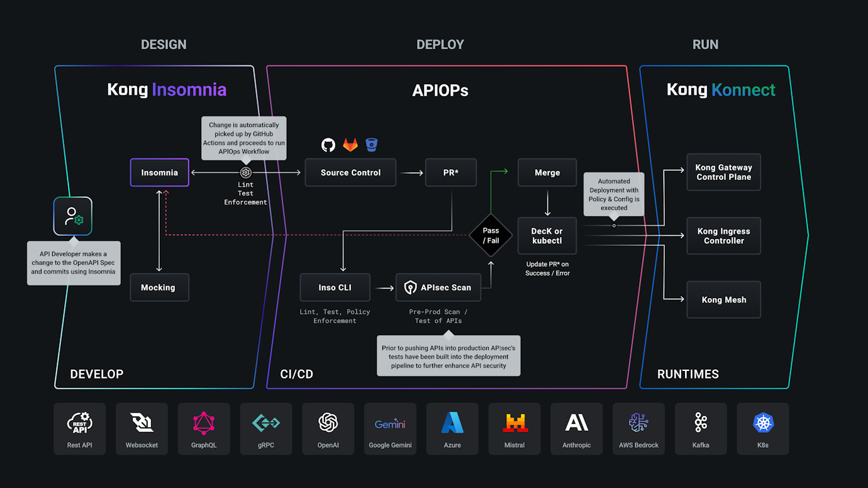
Task: Toggle the workflow gear icon below Insomnia
Action: [x=245, y=172]
